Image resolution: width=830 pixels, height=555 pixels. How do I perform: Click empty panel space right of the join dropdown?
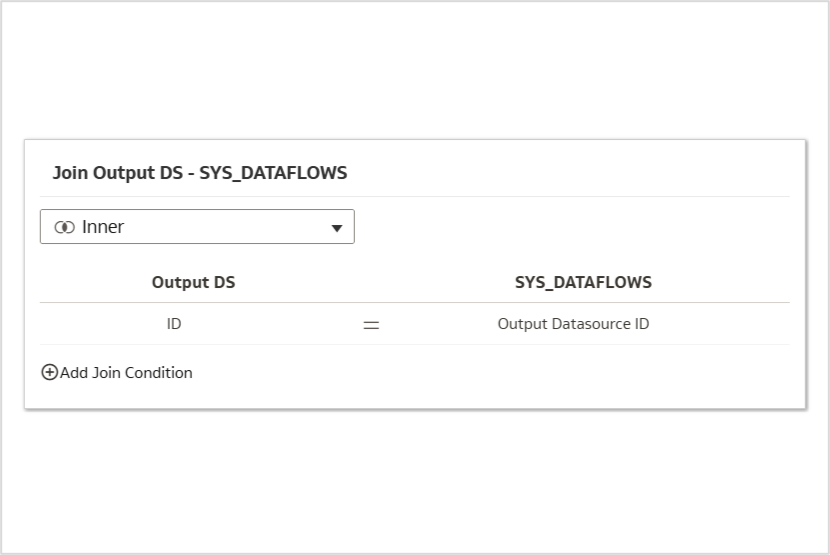(x=570, y=227)
